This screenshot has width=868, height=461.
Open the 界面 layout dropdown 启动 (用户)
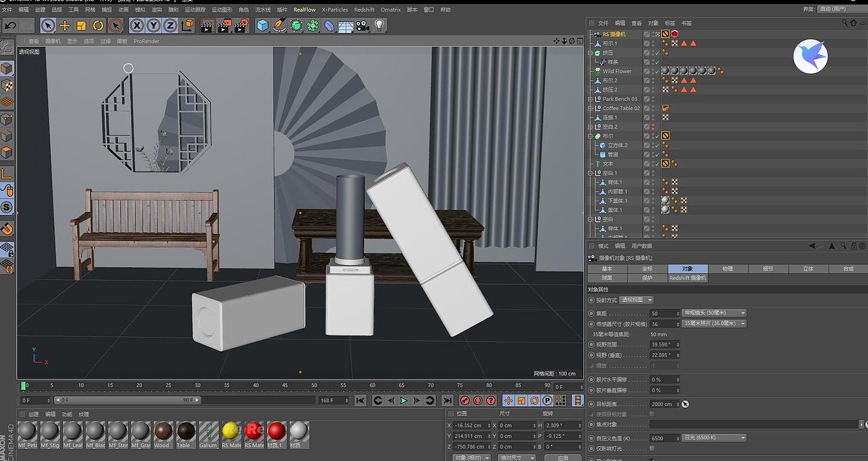pos(842,9)
